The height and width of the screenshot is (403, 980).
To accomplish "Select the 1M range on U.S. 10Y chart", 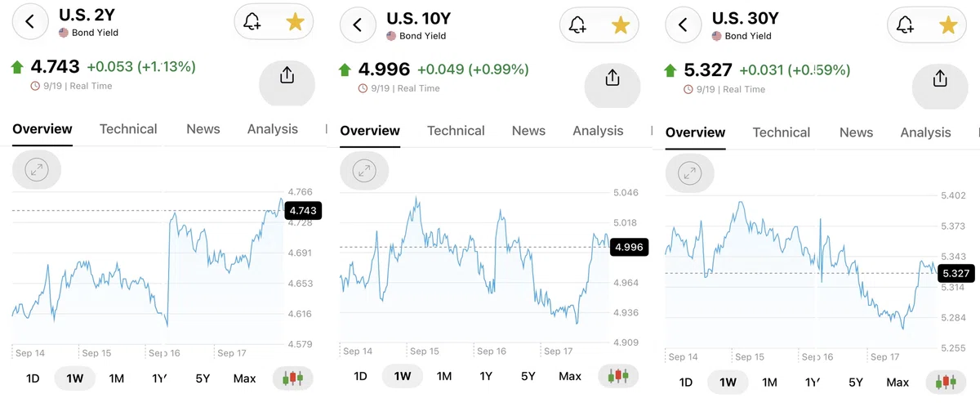I will 444,376.
